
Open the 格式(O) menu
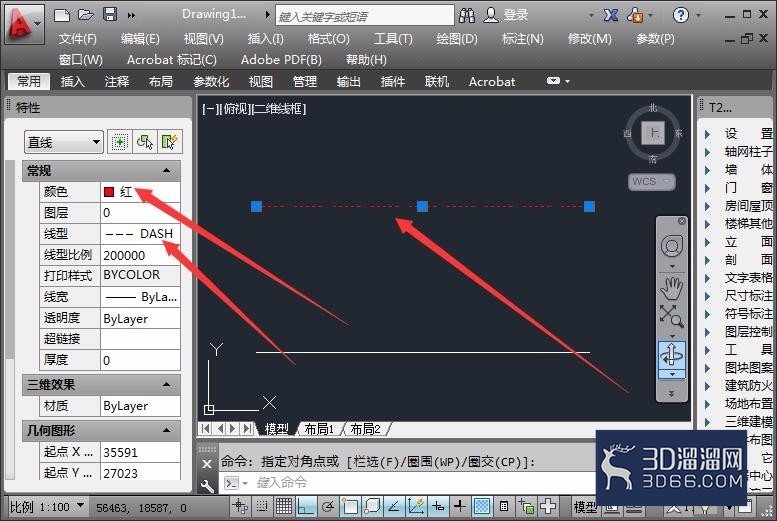329,39
